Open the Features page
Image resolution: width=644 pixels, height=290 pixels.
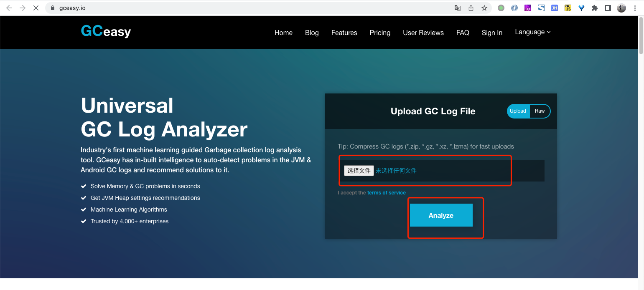(x=344, y=33)
